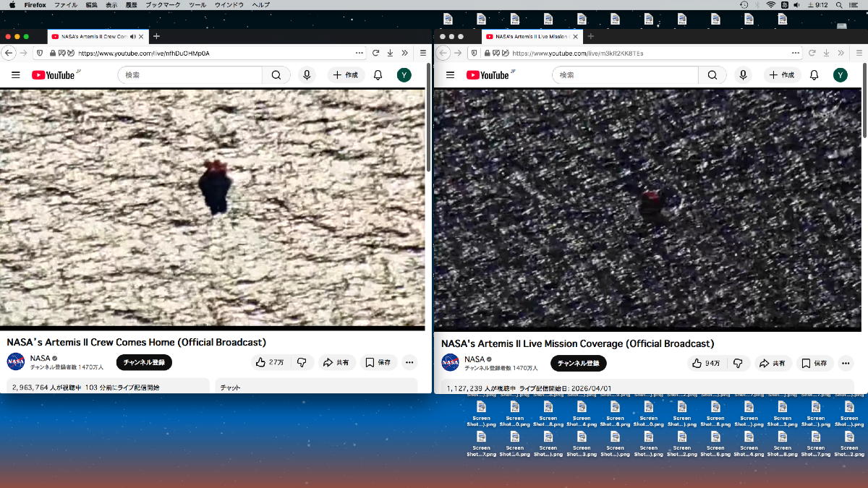
Task: Open account avatar in left YouTube window
Action: click(404, 75)
